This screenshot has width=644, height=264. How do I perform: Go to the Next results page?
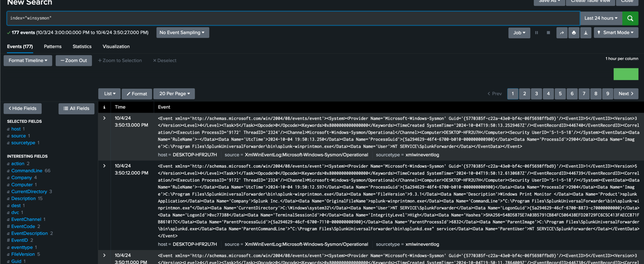[x=626, y=93]
